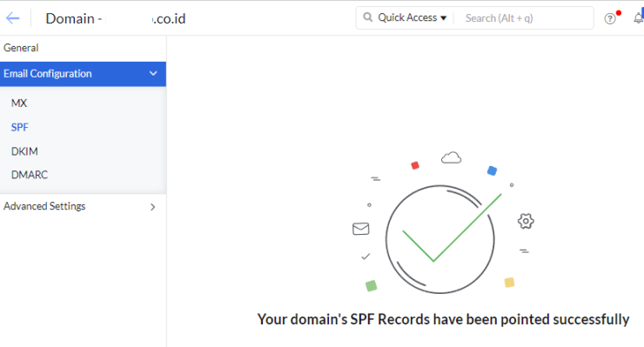Screen dimensions: 644x347
Task: Click the Advanced Settings label
Action: click(44, 206)
